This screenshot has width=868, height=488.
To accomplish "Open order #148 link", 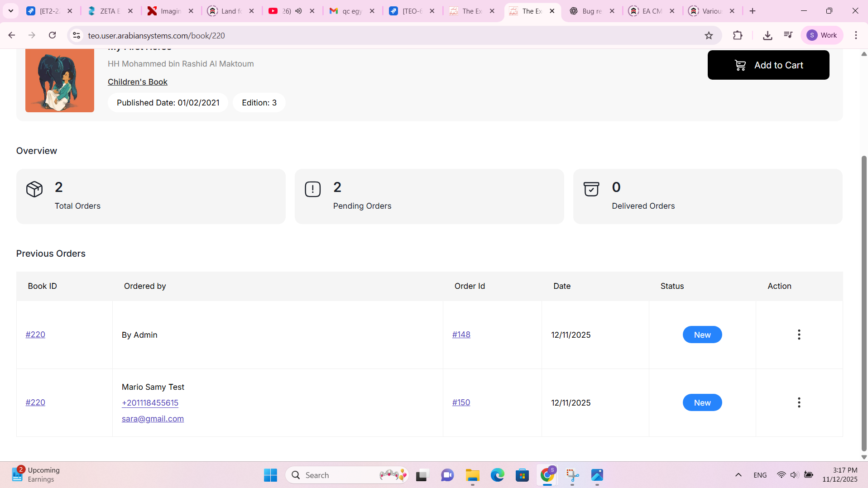I will 461,335.
